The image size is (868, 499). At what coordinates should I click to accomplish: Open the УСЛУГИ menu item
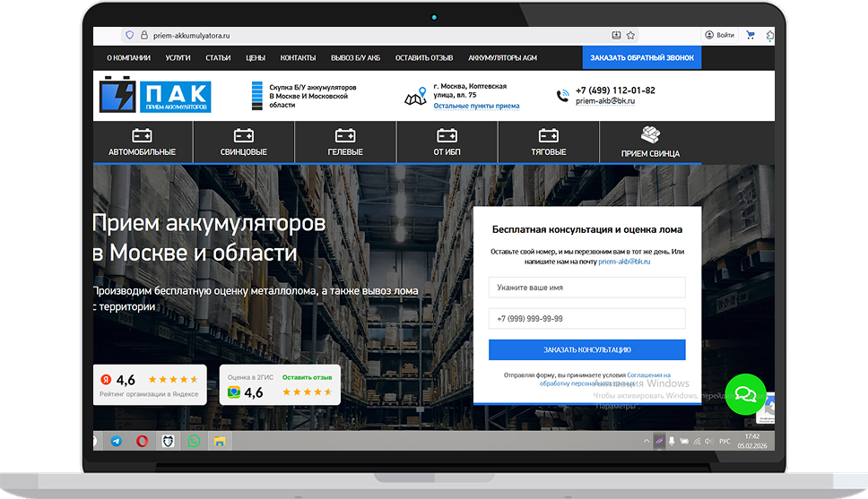click(178, 57)
